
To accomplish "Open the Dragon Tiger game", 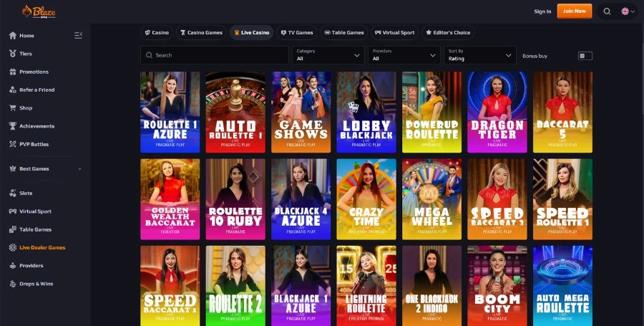I will 497,112.
